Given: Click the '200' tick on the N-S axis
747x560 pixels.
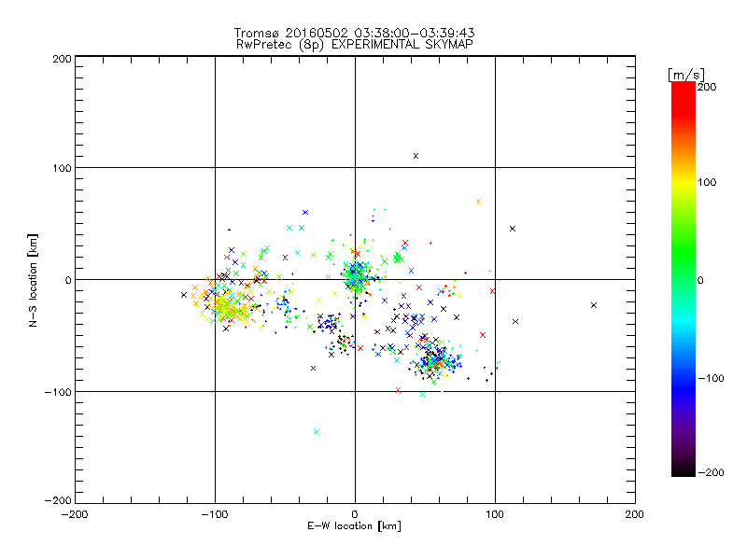Looking at the screenshot, I should tap(62, 59).
